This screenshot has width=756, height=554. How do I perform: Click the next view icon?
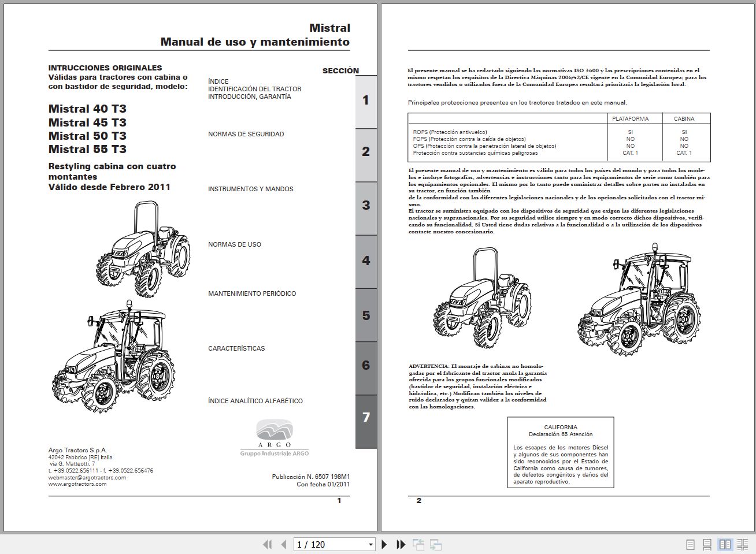click(436, 544)
